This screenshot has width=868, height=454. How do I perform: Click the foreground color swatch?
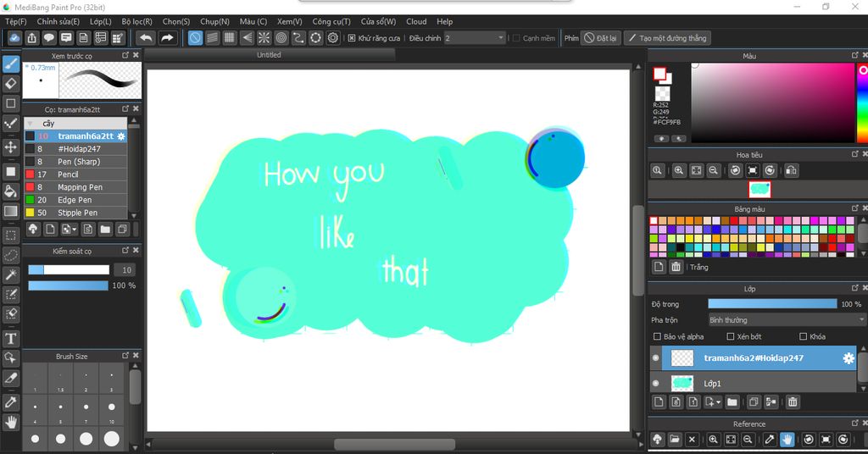(x=659, y=74)
